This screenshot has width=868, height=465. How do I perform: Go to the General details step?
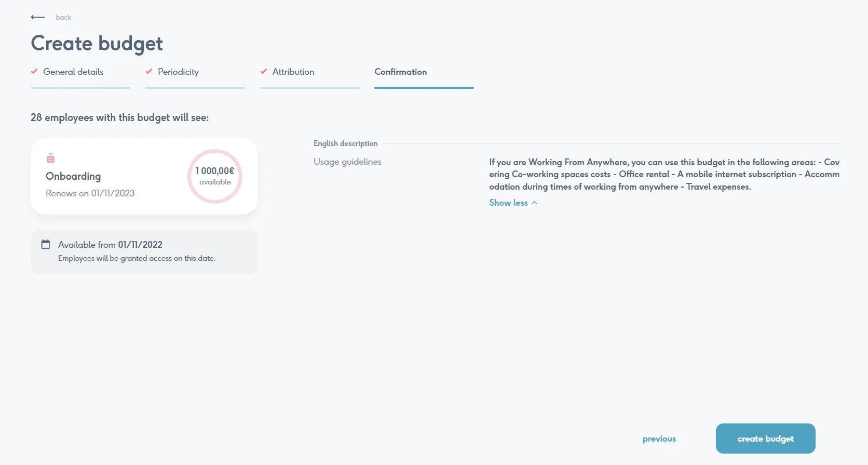pos(73,72)
